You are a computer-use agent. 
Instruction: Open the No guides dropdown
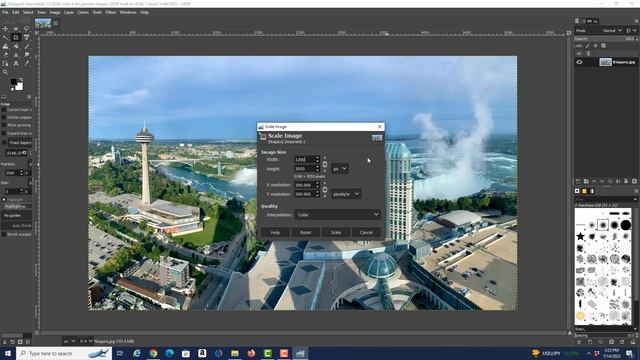pyautogui.click(x=16, y=215)
